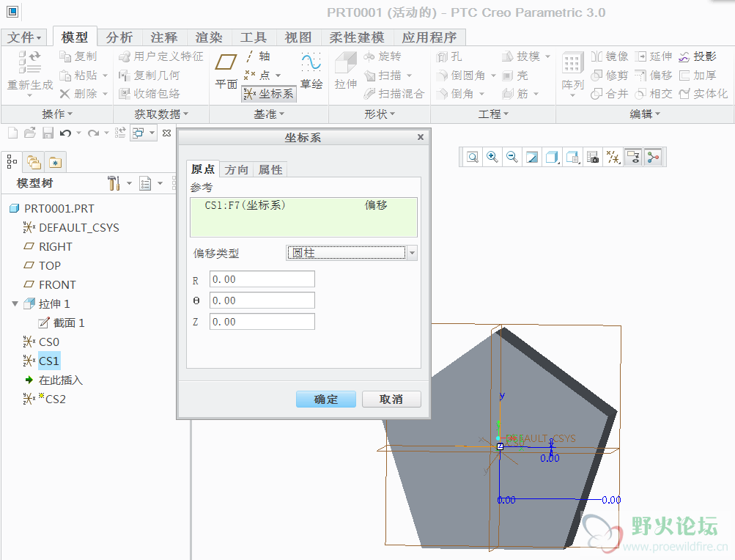Viewport: 735px width, 560px height.
Task: Close the 坐标系 dialog
Action: [x=421, y=137]
